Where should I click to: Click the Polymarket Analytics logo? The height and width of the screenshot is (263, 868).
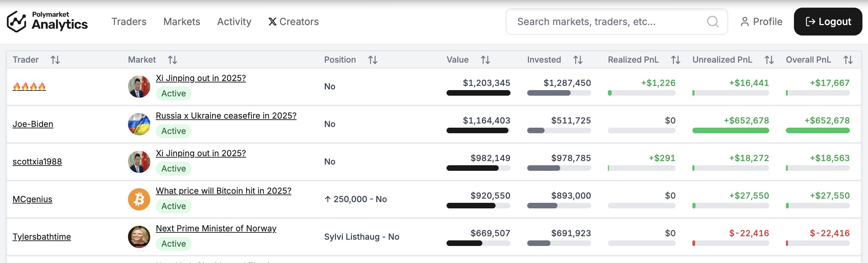47,22
